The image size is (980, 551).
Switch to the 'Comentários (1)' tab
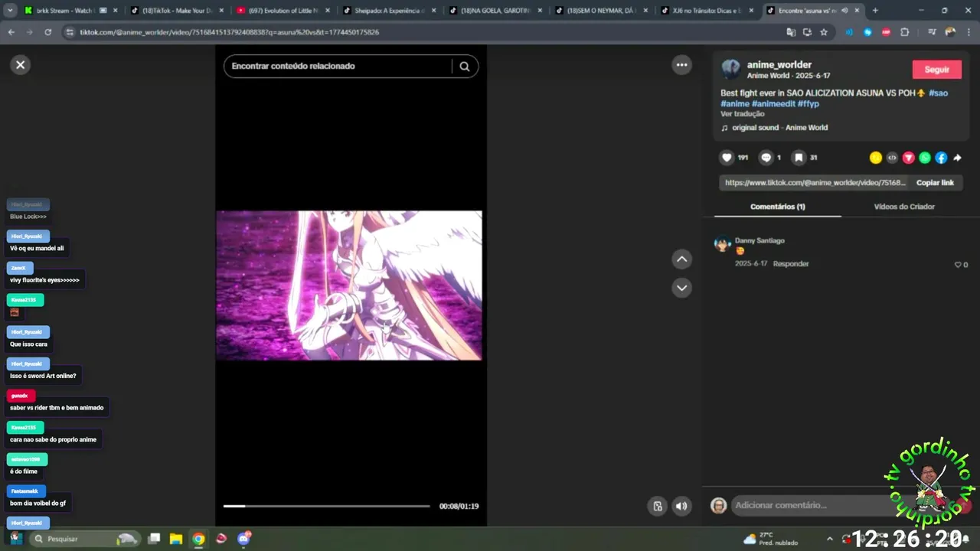pos(777,207)
